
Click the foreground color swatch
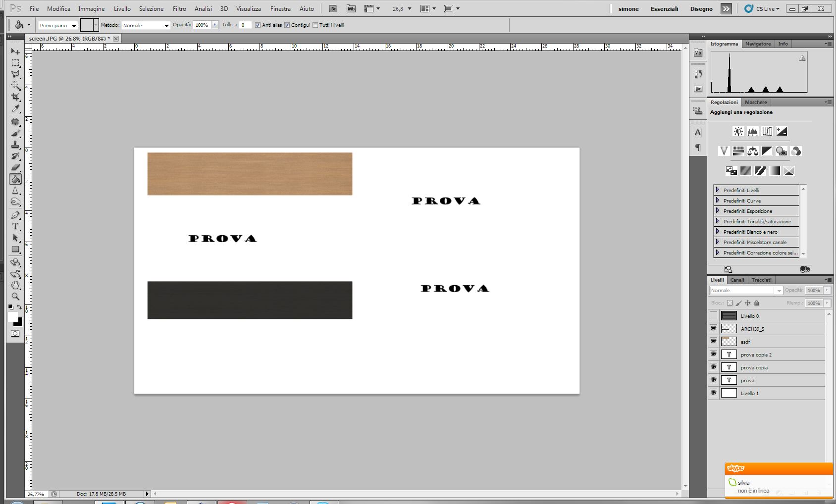[x=13, y=317]
